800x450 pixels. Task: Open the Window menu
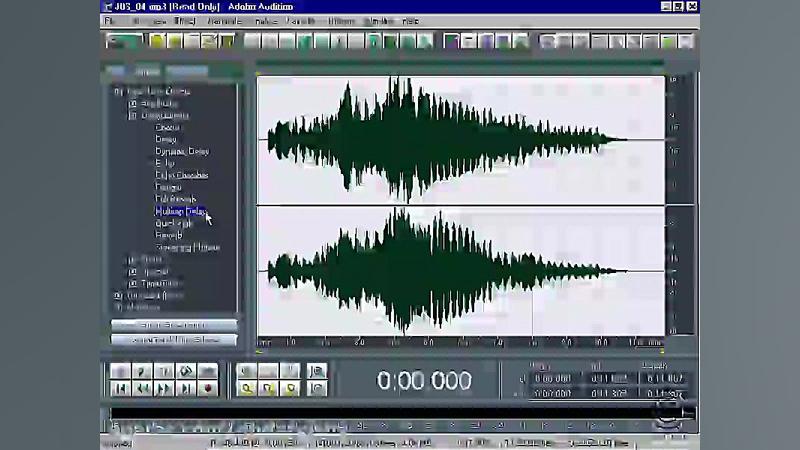(x=380, y=21)
